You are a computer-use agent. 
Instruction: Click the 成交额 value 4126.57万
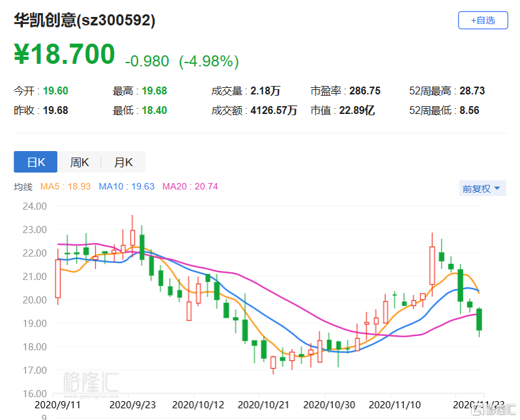pyautogui.click(x=274, y=111)
